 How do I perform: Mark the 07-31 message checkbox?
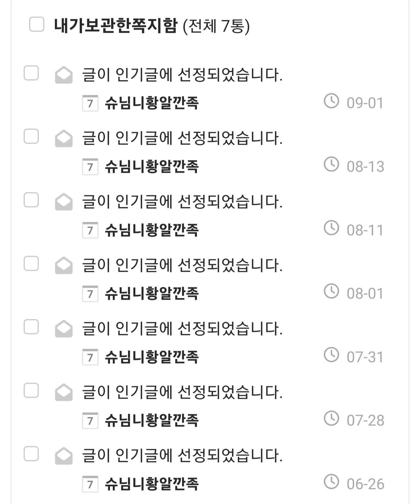(31, 327)
